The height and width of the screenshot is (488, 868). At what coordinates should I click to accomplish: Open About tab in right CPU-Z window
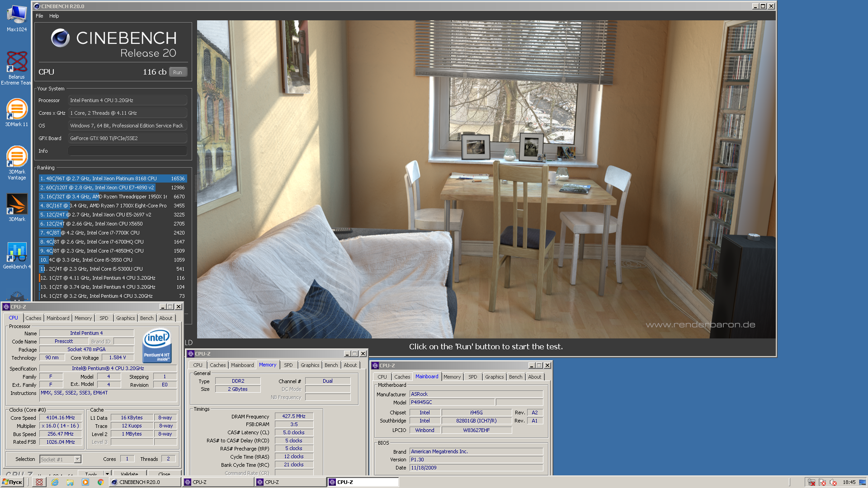[535, 377]
